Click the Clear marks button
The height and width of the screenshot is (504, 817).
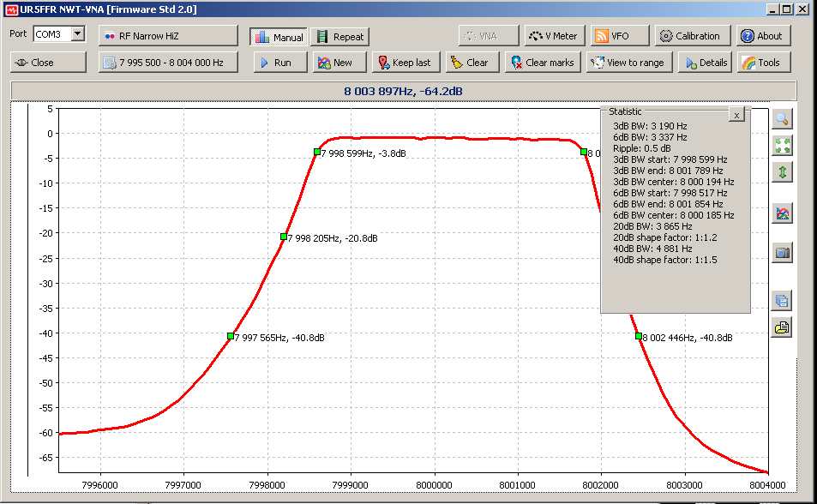(x=542, y=63)
